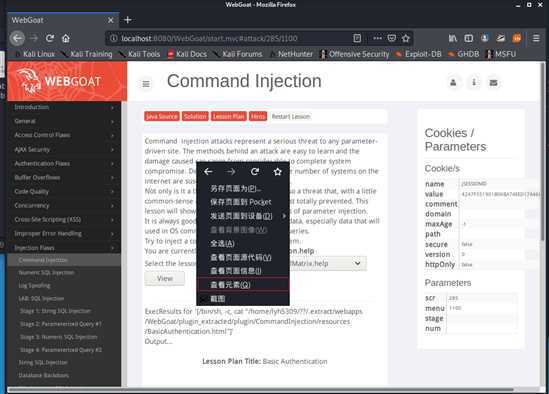Open 发送页面到设备 submenu
549x394 pixels.
pyautogui.click(x=243, y=216)
